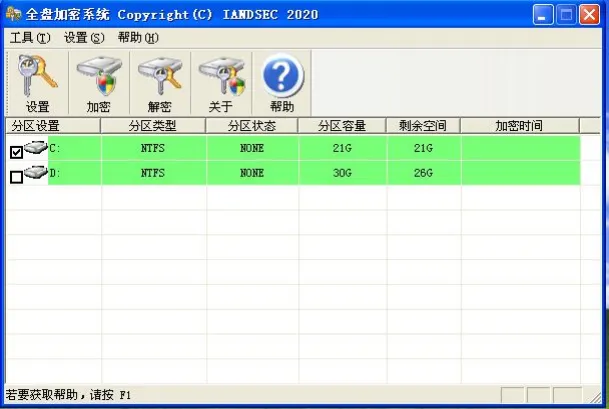Close the 全盘加密系统 window

pyautogui.click(x=589, y=15)
